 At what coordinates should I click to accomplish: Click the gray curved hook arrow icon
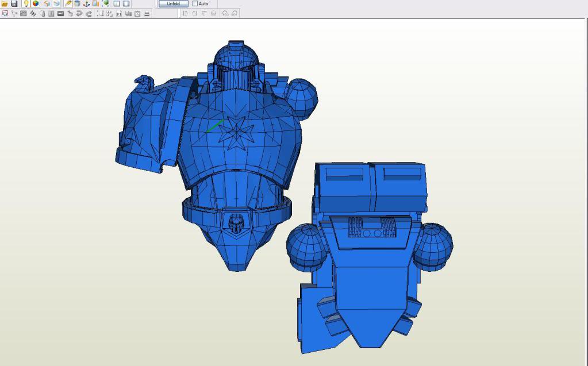coord(79,13)
